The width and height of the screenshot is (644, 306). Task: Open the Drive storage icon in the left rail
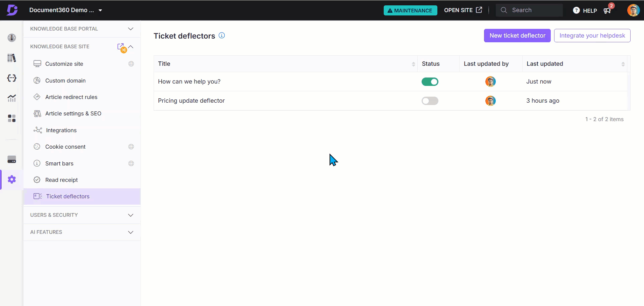point(12,159)
